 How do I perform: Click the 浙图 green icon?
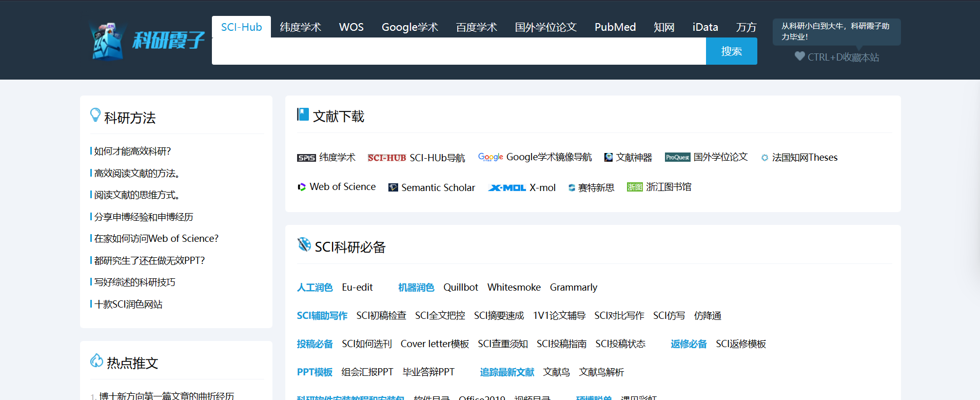[635, 187]
